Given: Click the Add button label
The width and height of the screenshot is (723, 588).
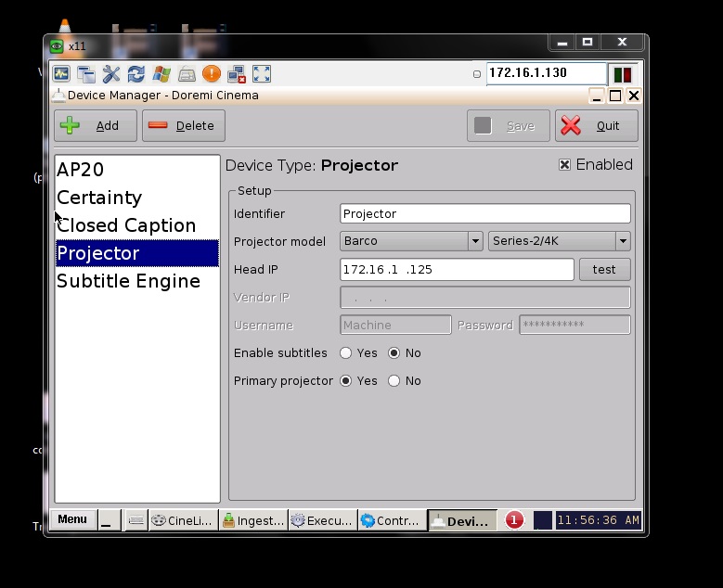Looking at the screenshot, I should click(x=108, y=126).
